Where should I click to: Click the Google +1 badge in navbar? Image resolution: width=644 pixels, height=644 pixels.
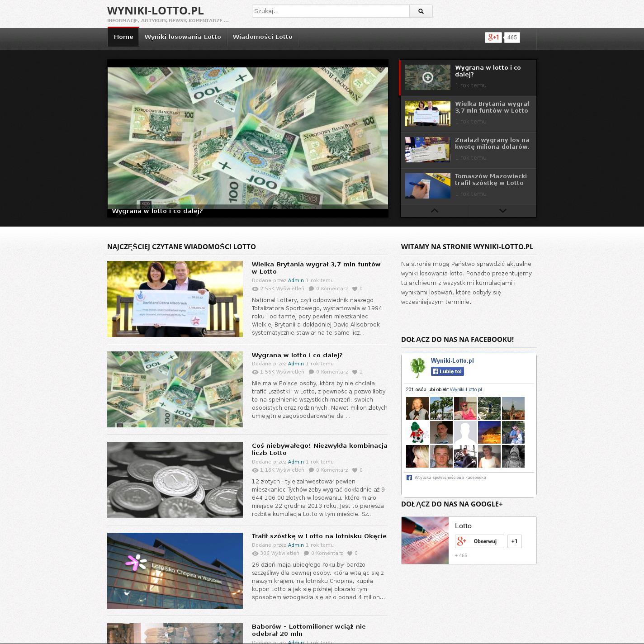(493, 38)
